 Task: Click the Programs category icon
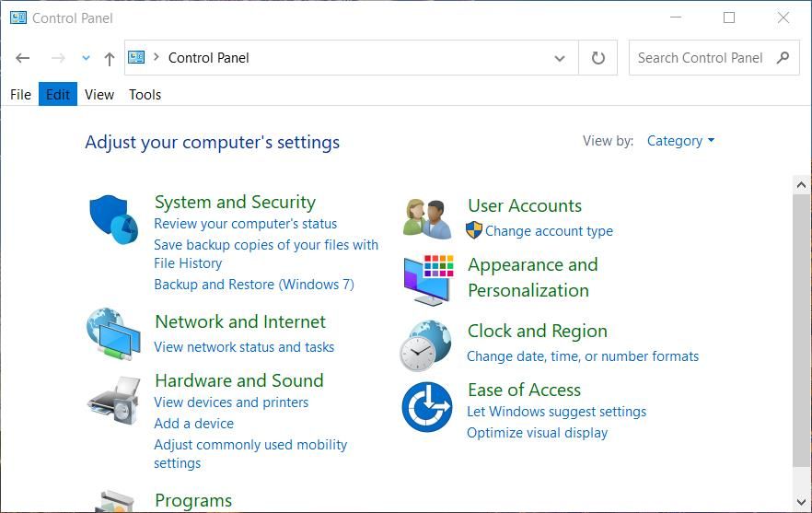click(x=114, y=501)
